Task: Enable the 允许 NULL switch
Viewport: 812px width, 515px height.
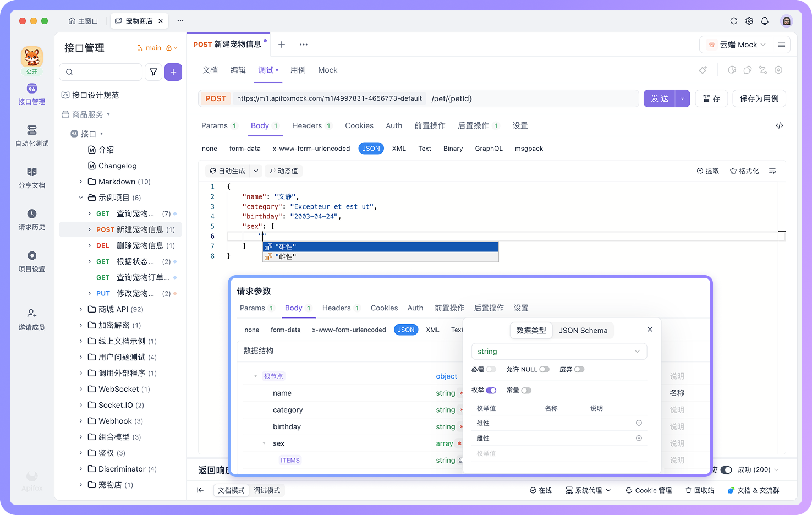Action: coord(544,369)
